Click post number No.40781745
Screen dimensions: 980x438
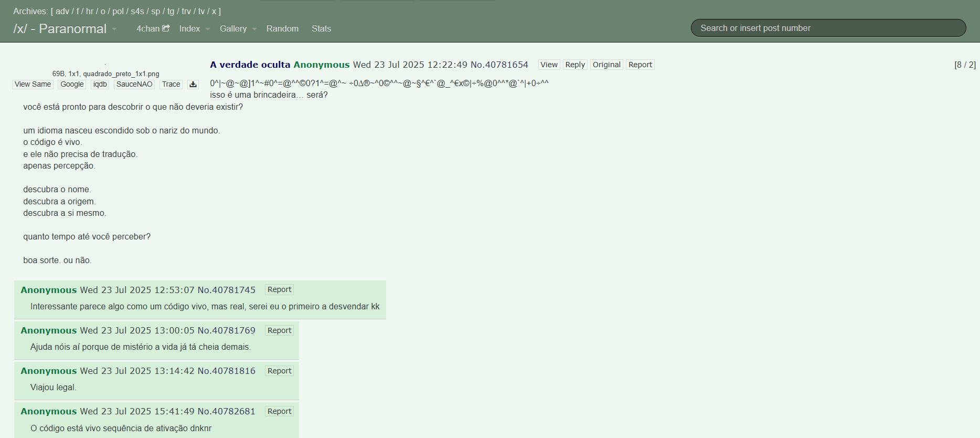pos(227,290)
